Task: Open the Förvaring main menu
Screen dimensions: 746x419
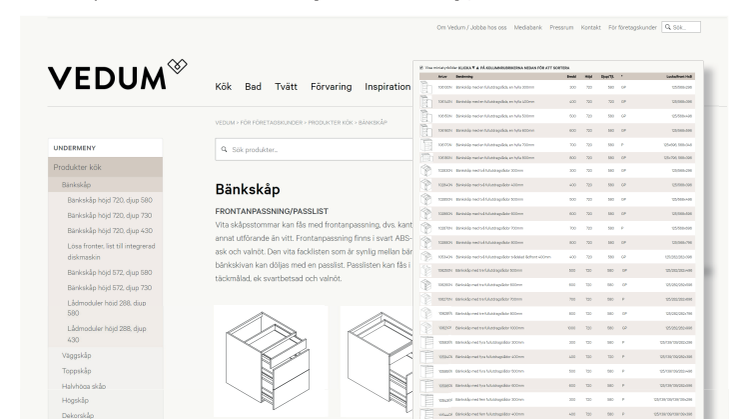Action: pos(331,87)
